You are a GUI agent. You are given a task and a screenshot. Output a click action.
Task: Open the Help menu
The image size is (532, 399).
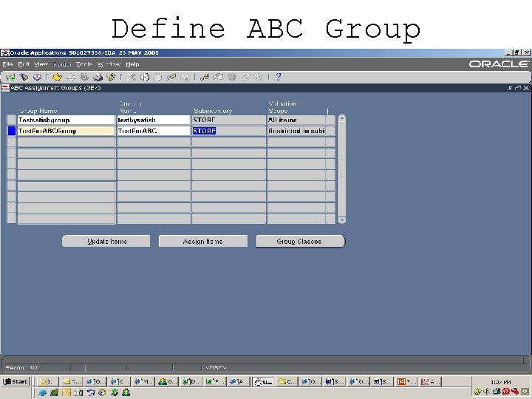click(x=132, y=64)
